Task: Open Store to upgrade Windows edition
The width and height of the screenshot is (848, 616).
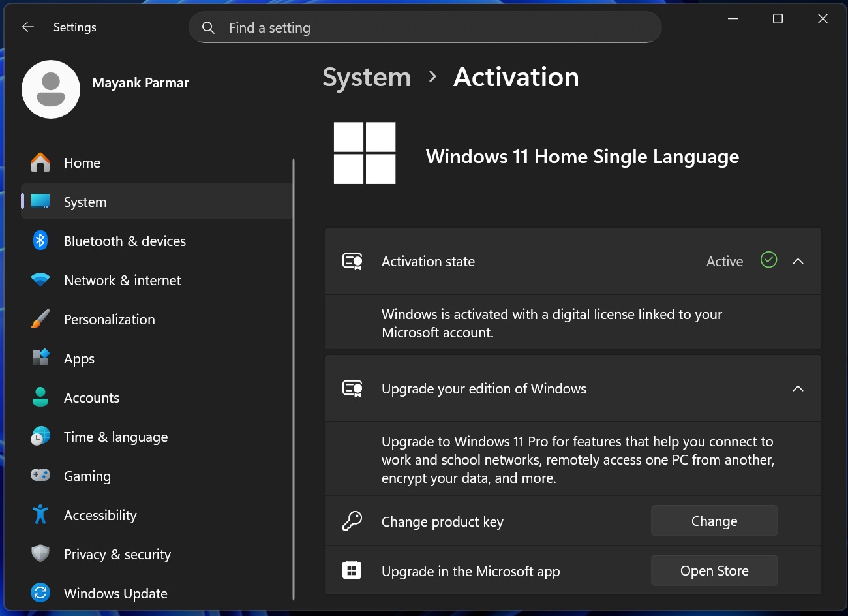Action: click(x=714, y=570)
